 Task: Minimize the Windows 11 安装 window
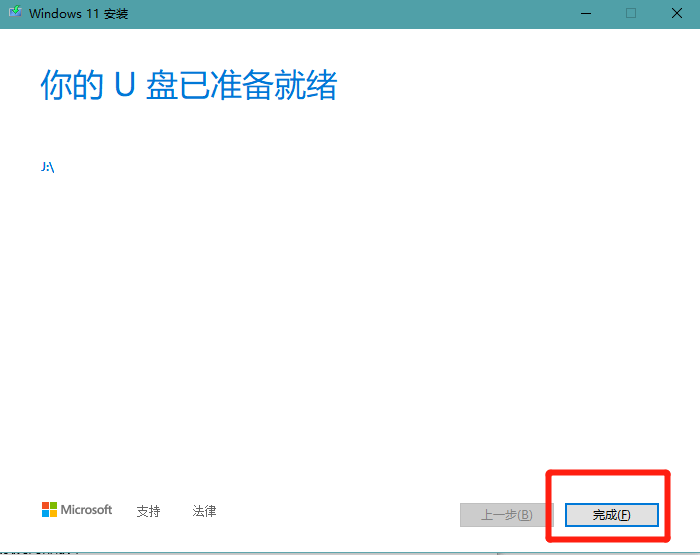click(x=583, y=14)
